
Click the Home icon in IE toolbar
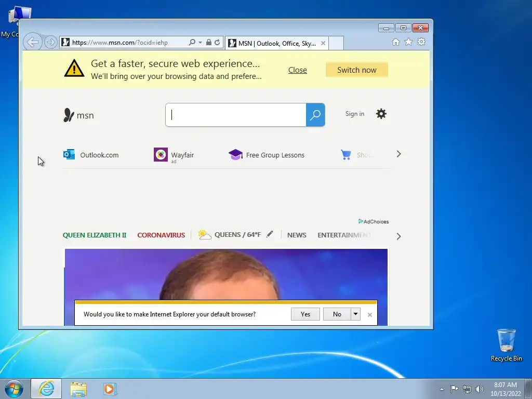tap(395, 42)
